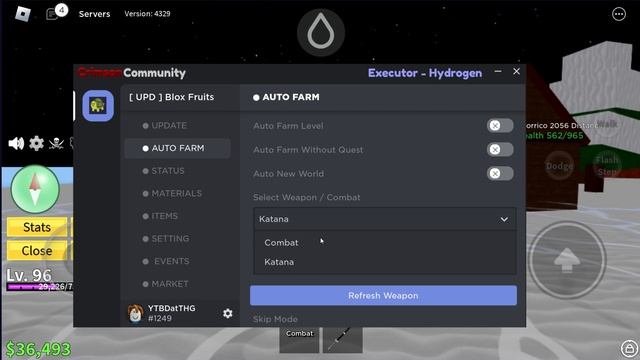Select the katana sword hotbar slot
Image resolution: width=640 pixels, height=360 pixels.
(x=342, y=340)
